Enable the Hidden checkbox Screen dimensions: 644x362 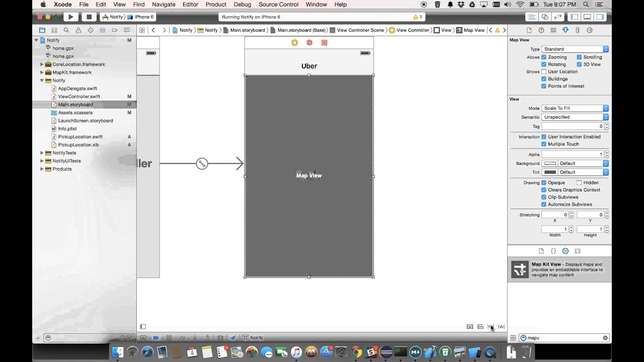pos(579,183)
